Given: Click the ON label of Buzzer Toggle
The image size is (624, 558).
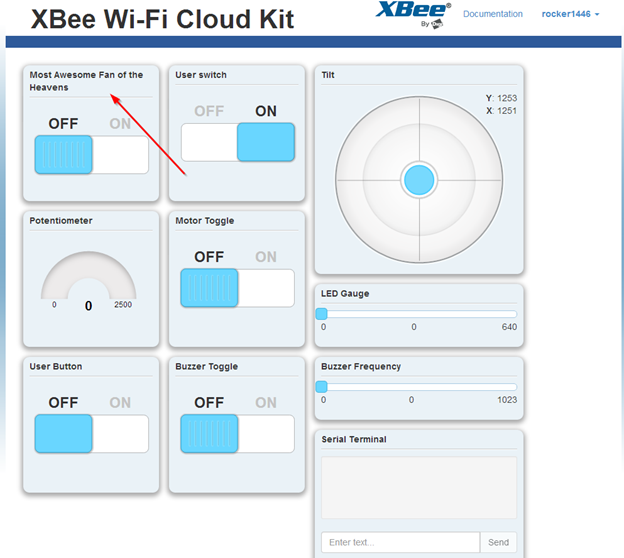Looking at the screenshot, I should [266, 402].
